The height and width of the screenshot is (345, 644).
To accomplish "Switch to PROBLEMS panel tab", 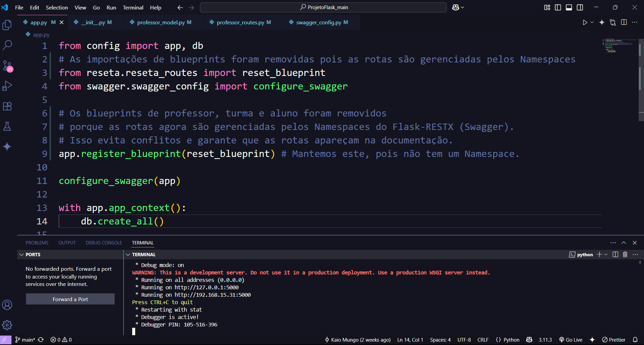I will click(37, 243).
